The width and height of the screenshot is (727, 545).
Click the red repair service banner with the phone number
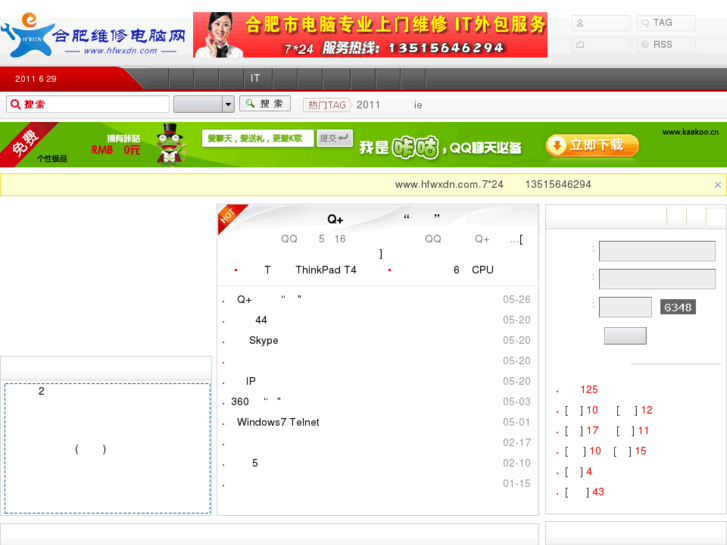click(370, 35)
